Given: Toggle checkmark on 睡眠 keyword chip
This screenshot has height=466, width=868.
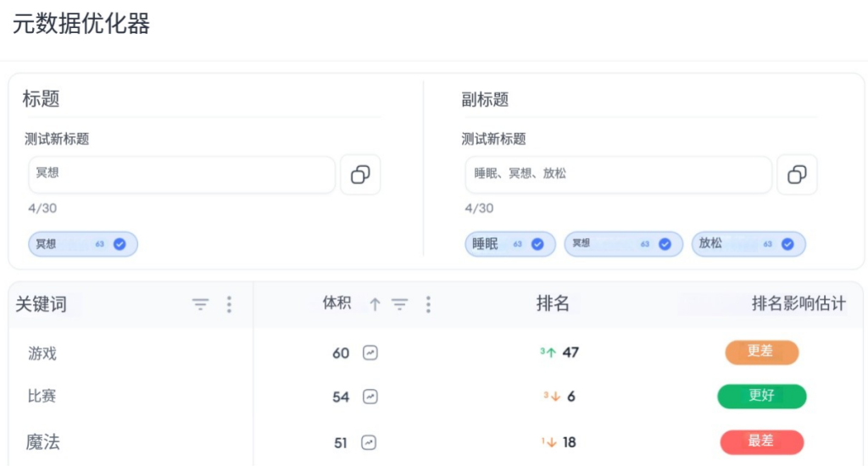Looking at the screenshot, I should tap(537, 244).
